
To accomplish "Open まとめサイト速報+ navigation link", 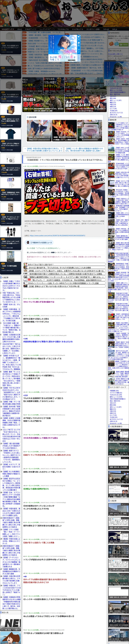I will click(x=93, y=29).
